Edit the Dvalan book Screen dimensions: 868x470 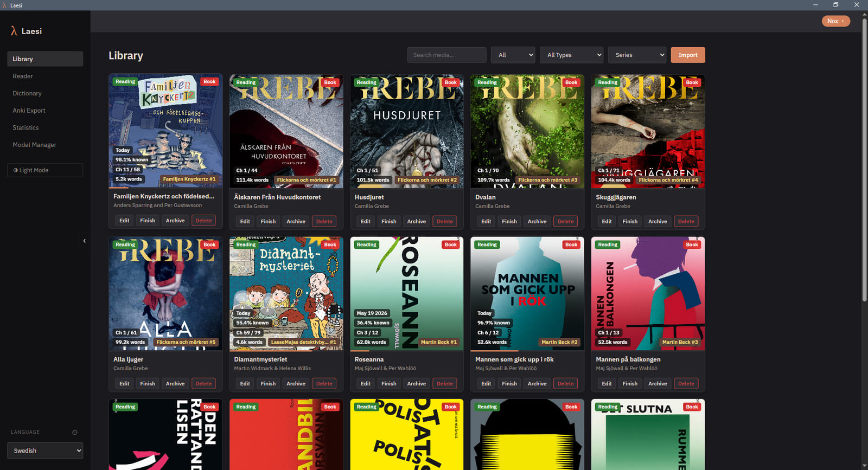pyautogui.click(x=486, y=221)
